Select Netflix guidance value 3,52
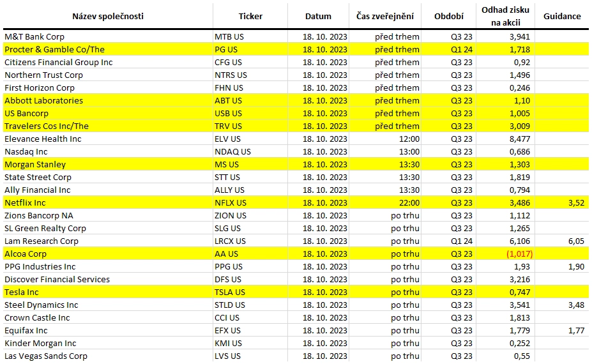 point(576,203)
